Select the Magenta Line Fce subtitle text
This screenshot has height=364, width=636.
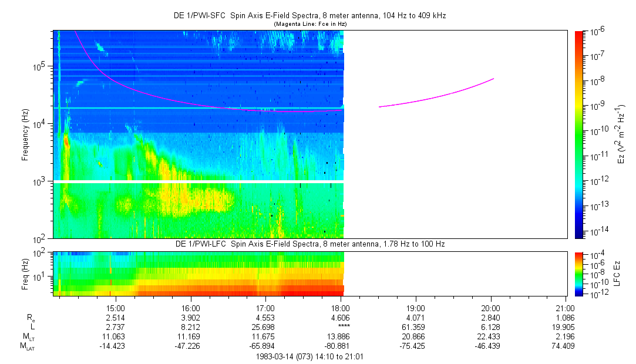(x=310, y=23)
